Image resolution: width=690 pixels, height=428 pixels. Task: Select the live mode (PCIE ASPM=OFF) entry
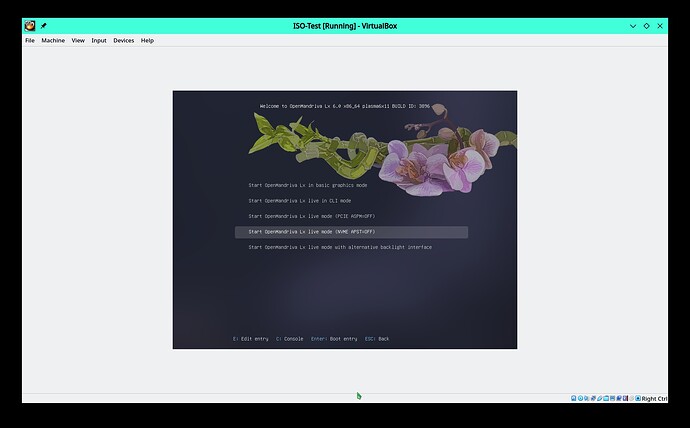click(312, 216)
